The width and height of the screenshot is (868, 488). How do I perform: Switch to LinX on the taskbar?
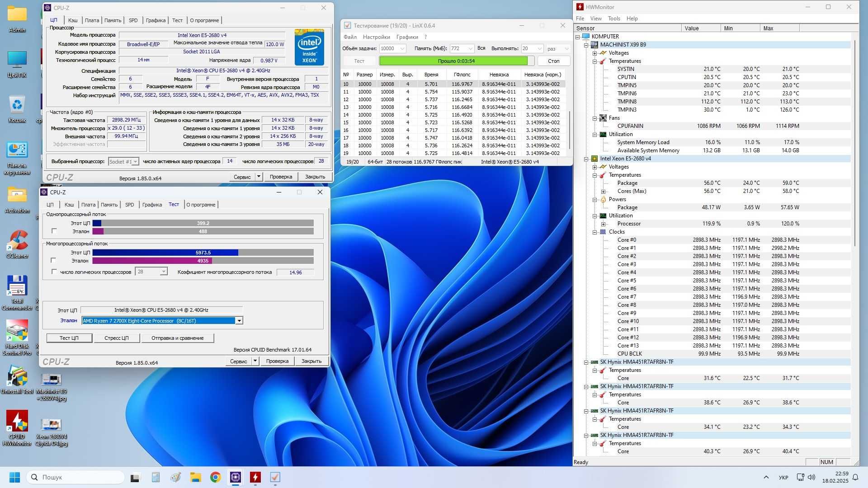pyautogui.click(x=275, y=477)
